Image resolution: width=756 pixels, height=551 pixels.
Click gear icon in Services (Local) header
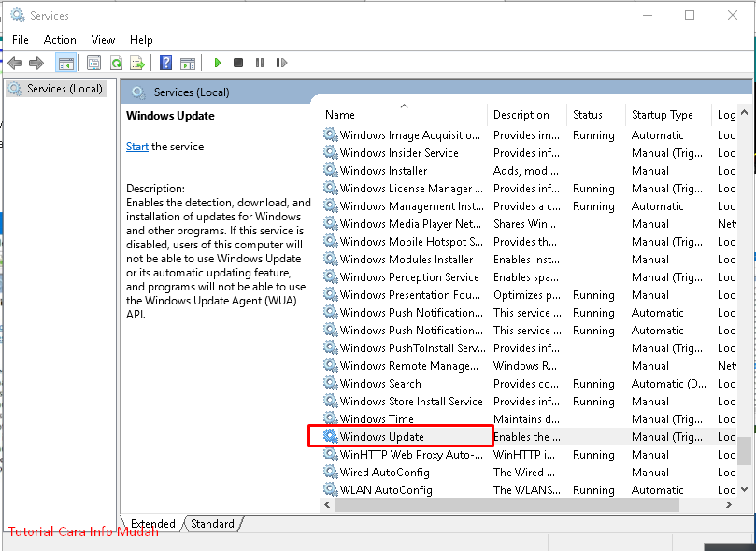point(138,92)
